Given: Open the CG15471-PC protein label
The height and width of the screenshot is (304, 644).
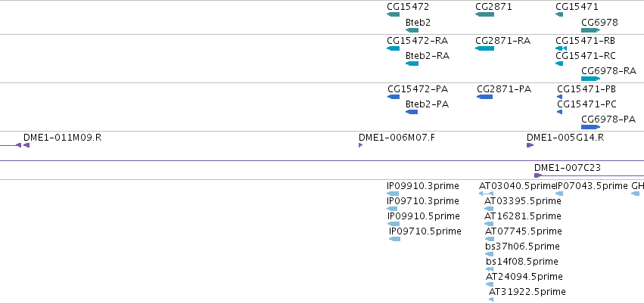Looking at the screenshot, I should (x=586, y=104).
